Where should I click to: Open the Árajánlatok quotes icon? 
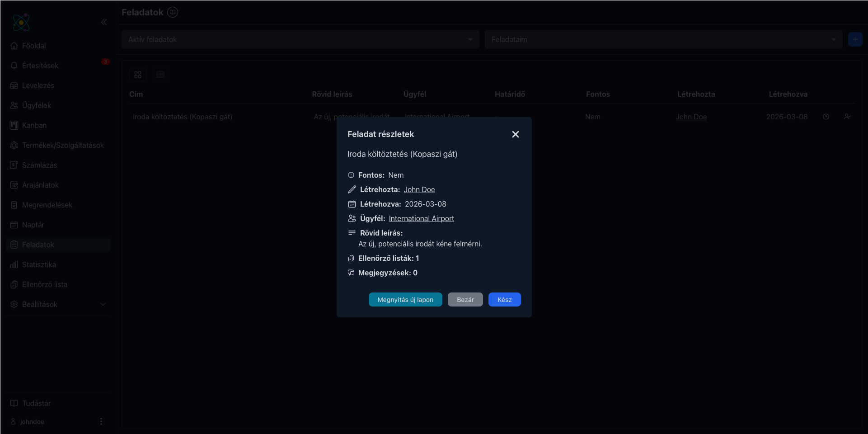[14, 184]
